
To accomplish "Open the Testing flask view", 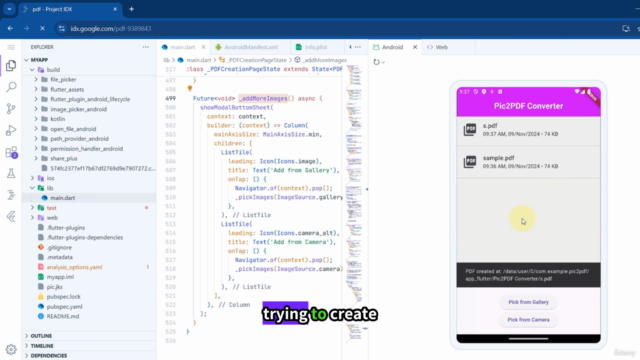I will coord(11,173).
